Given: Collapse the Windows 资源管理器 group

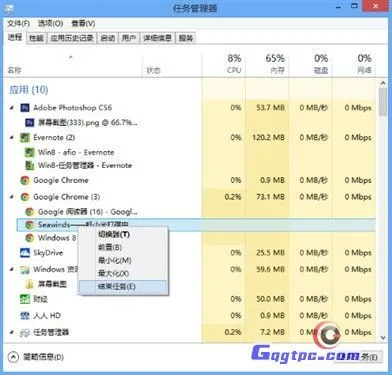Looking at the screenshot, I should pos(12,269).
